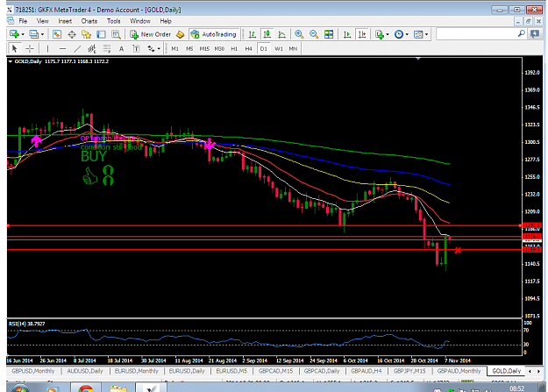Open the View menu

pos(43,21)
